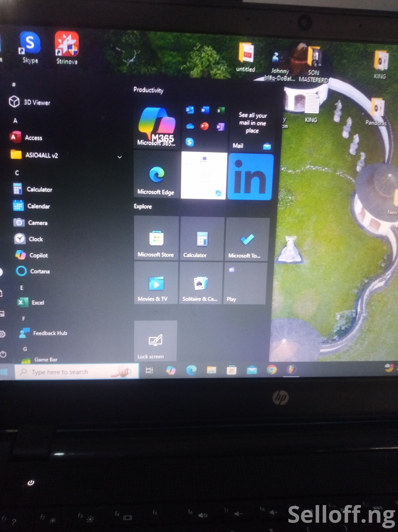Open Task View on the taskbar
398x532 pixels.
[x=149, y=371]
